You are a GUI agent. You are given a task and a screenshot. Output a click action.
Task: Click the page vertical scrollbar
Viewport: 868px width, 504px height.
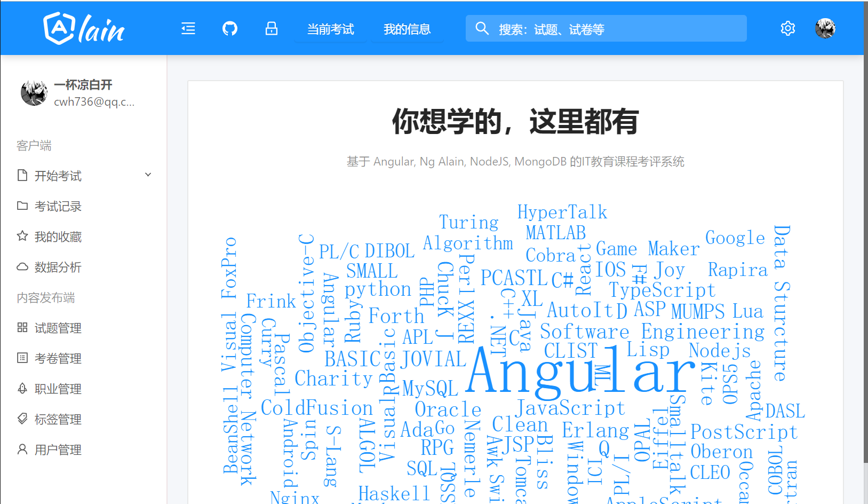pyautogui.click(x=865, y=240)
